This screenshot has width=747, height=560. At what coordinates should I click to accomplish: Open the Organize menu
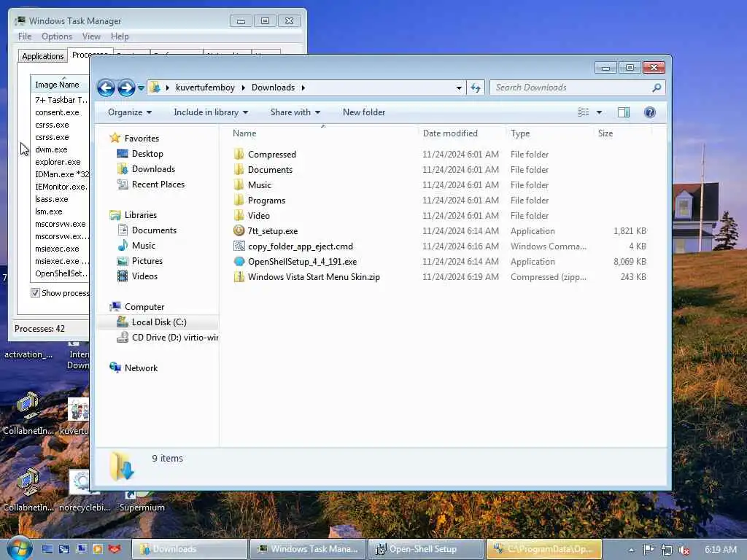tap(130, 112)
